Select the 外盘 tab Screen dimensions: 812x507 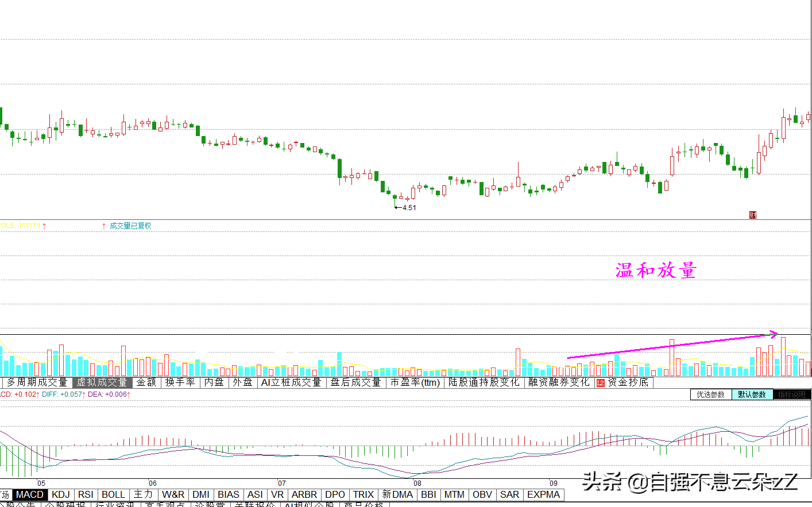(x=242, y=382)
